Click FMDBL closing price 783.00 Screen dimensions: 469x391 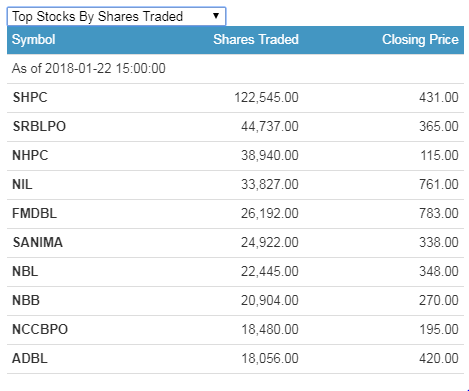(x=439, y=213)
